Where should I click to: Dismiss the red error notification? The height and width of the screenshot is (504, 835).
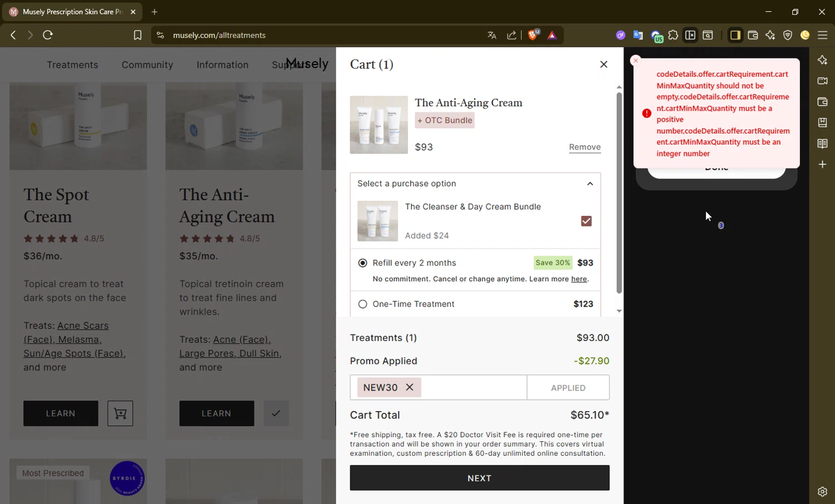[x=636, y=60]
